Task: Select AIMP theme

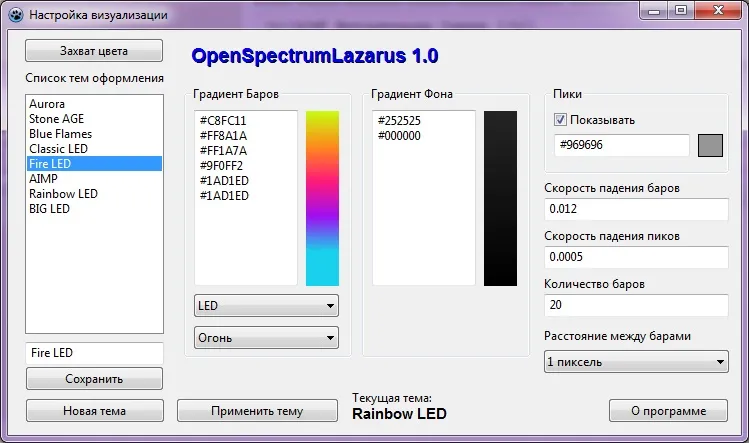Action: [x=94, y=179]
